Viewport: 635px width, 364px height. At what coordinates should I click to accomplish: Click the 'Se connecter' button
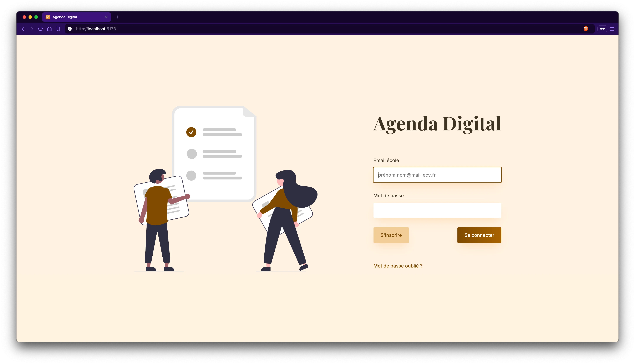479,235
